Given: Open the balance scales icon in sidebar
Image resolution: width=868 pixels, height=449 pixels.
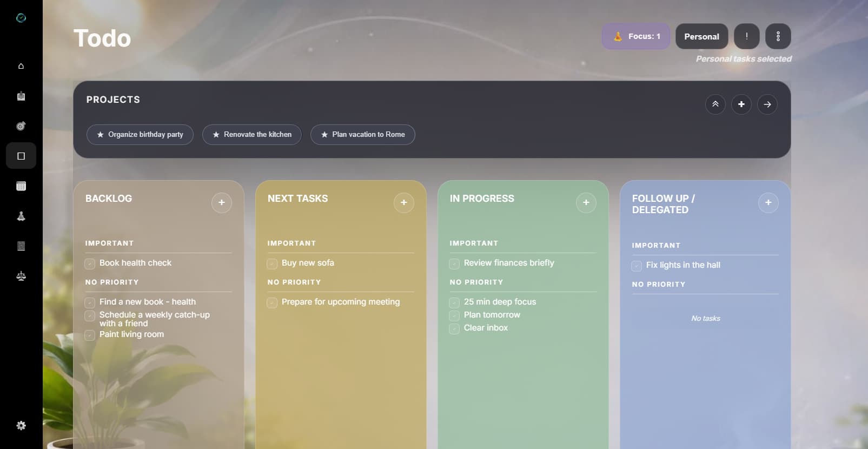Looking at the screenshot, I should (21, 276).
